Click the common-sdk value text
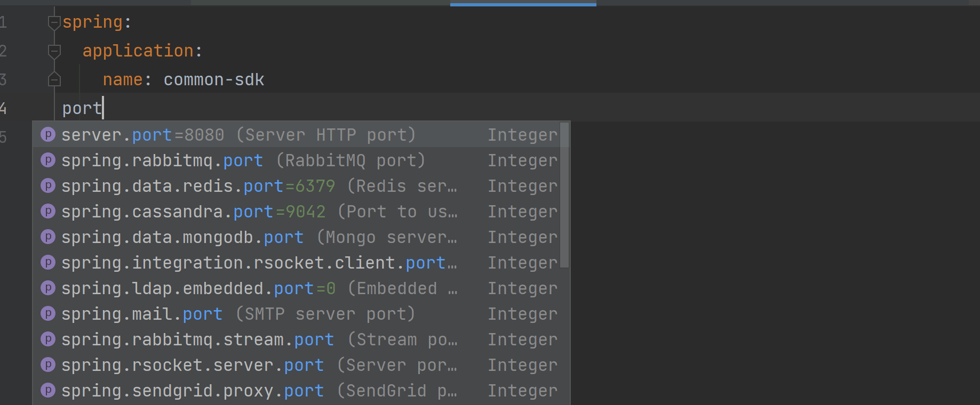This screenshot has width=980, height=405. (213, 80)
